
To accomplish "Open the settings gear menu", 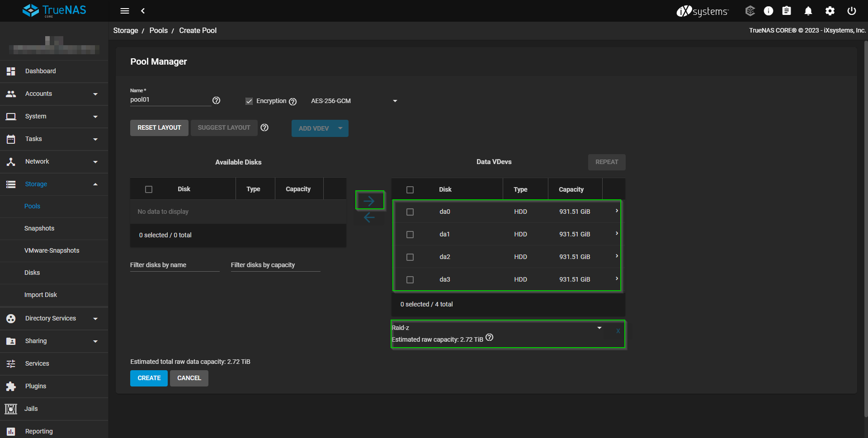I will [x=830, y=11].
